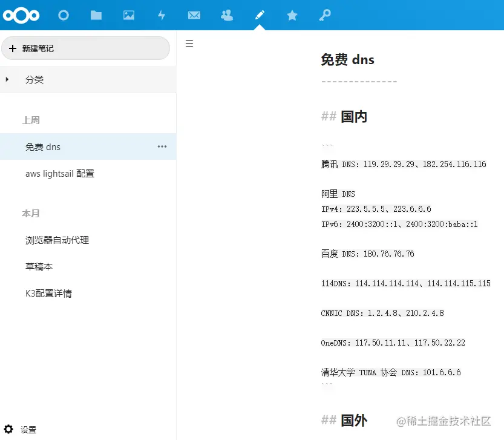Open the K3配置详情 note
This screenshot has width=504, height=440.
coord(88,294)
